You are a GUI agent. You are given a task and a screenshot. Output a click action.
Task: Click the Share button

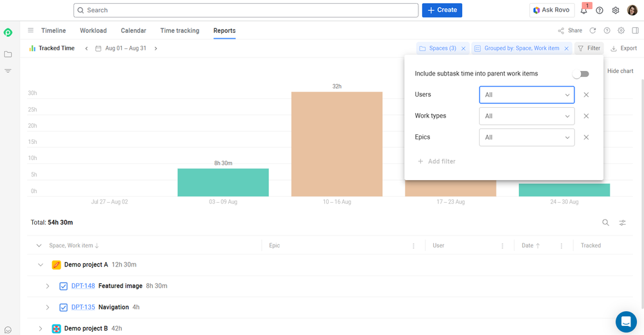tap(570, 30)
